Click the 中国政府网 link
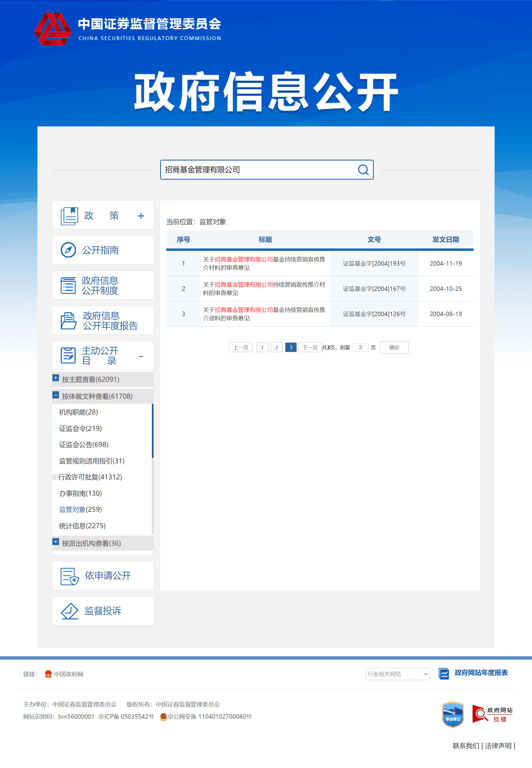The width and height of the screenshot is (532, 768). click(69, 674)
